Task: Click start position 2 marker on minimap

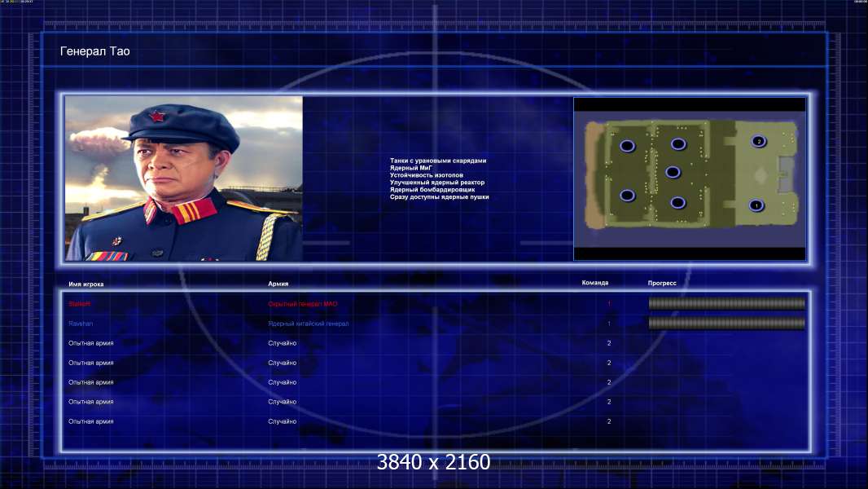Action: click(759, 141)
